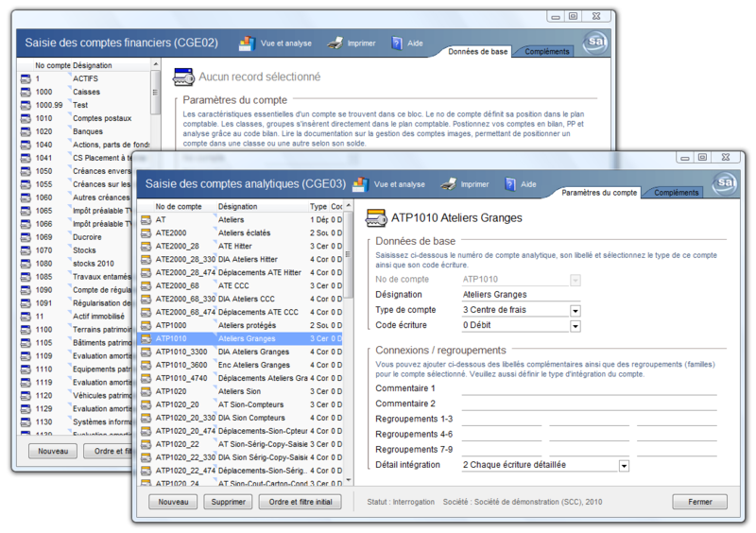756x533 pixels.
Task: Expand the Détail intégration dropdown
Action: pyautogui.click(x=624, y=466)
